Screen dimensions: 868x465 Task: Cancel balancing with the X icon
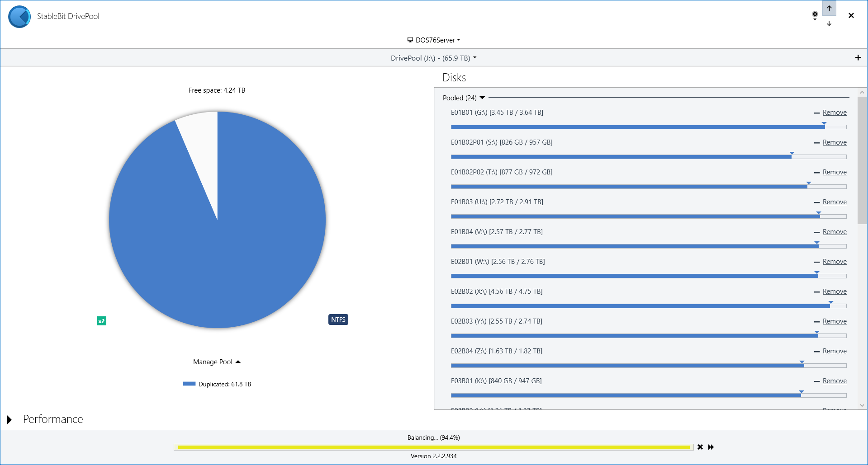(x=700, y=447)
